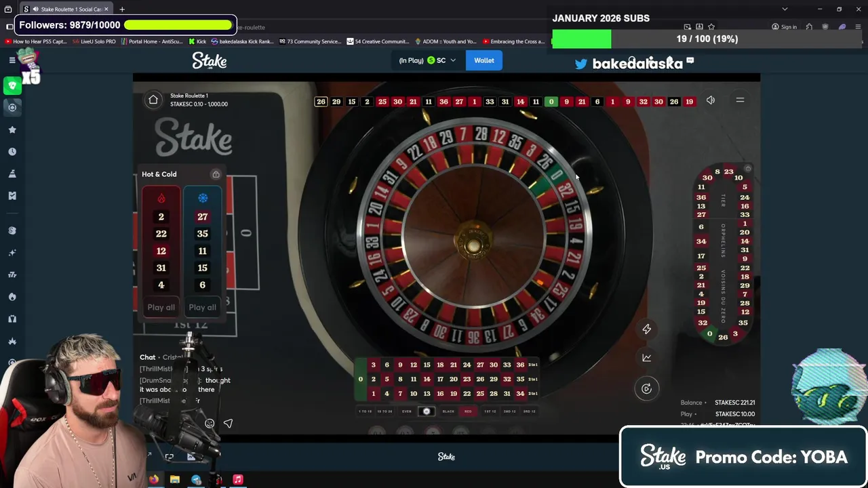This screenshot has height=488, width=868.
Task: Bet the TIER racetrack section
Action: pyautogui.click(x=723, y=200)
